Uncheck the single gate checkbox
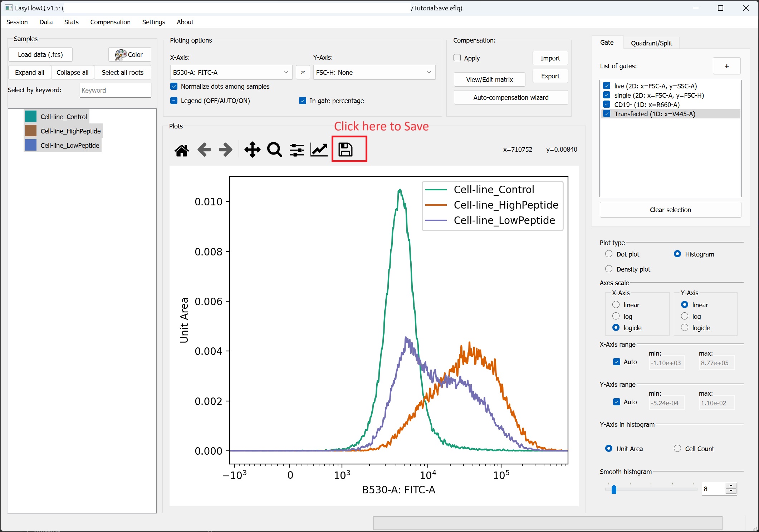This screenshot has height=532, width=759. (x=607, y=95)
